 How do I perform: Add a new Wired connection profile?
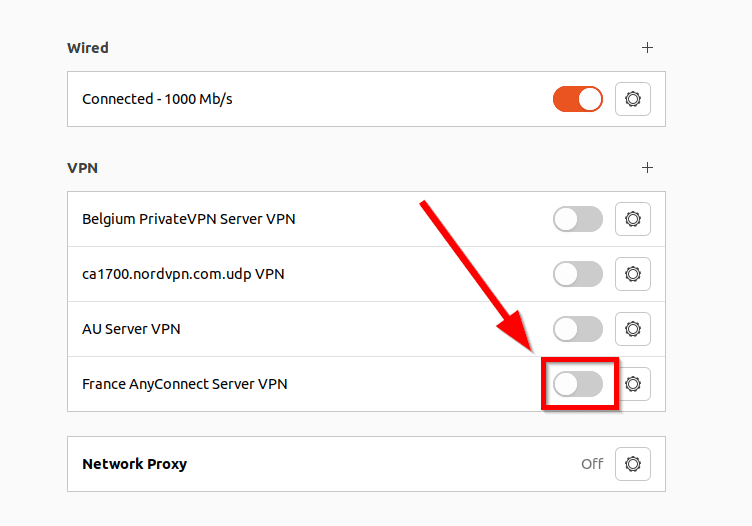[x=647, y=47]
